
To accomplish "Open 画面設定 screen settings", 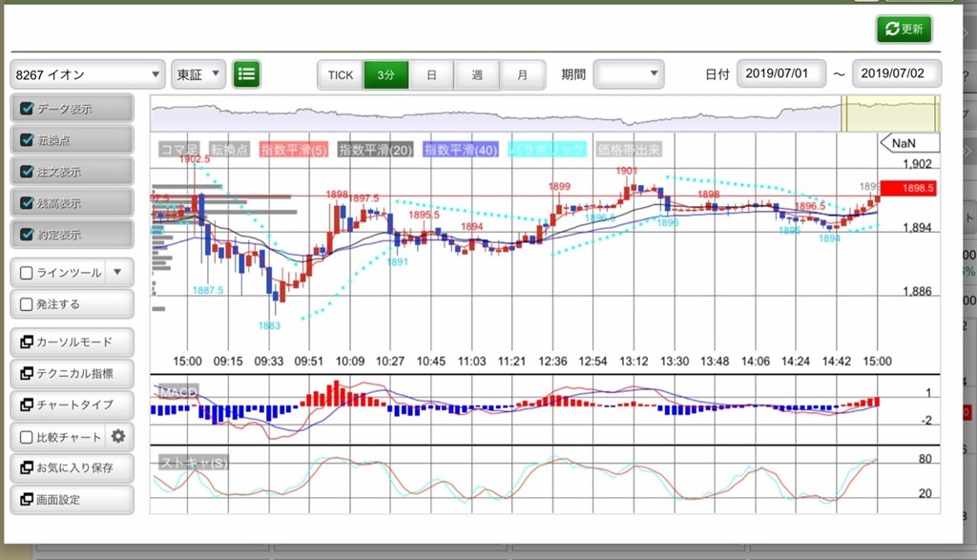I will [x=72, y=499].
